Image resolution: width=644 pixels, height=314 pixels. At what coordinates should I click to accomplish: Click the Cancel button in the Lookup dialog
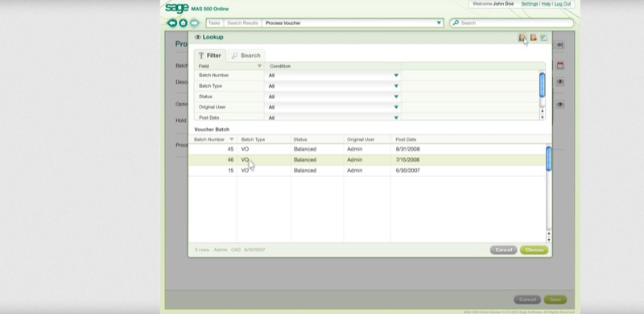pos(504,250)
